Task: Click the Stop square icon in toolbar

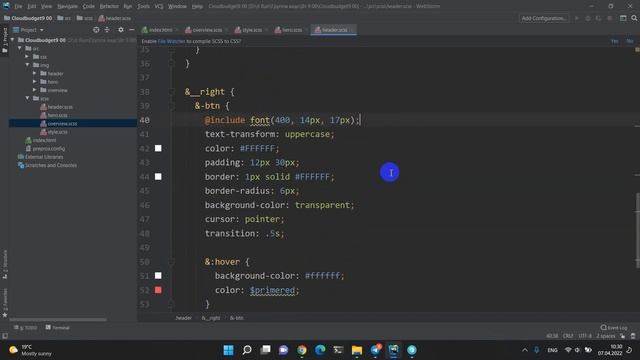Action: (x=610, y=18)
